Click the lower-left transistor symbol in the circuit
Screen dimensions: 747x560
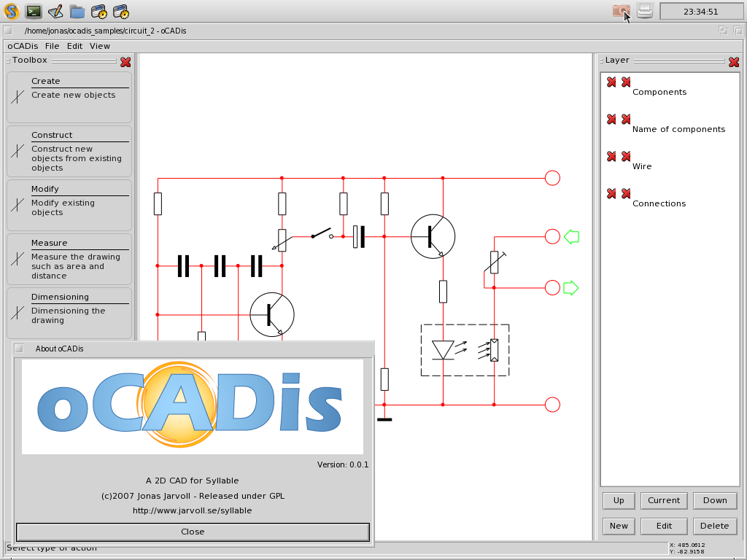point(272,314)
